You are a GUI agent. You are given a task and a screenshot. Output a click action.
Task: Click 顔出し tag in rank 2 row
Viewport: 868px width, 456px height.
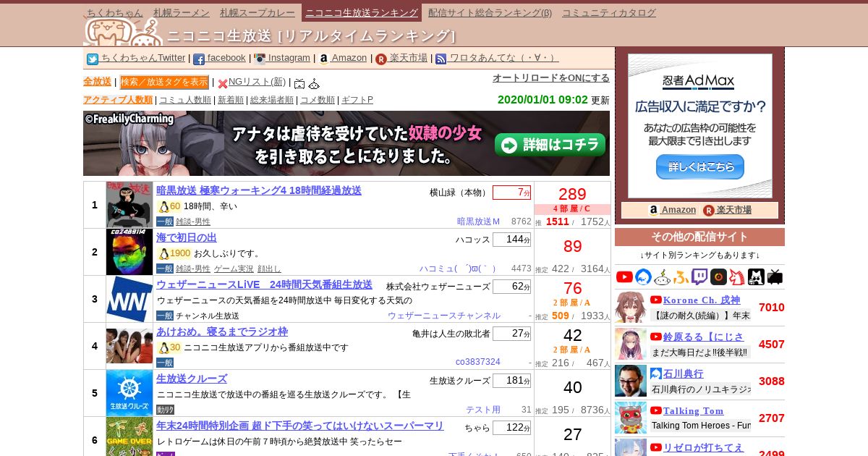coord(269,269)
